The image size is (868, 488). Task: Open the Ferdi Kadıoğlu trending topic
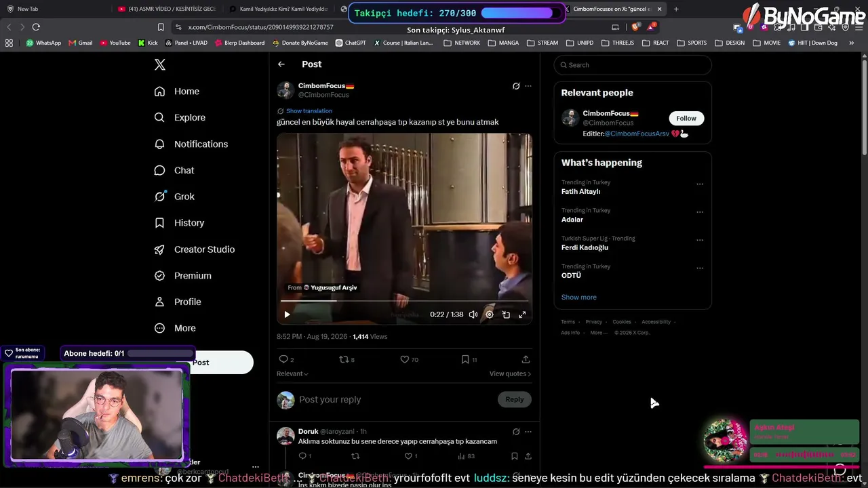point(585,248)
